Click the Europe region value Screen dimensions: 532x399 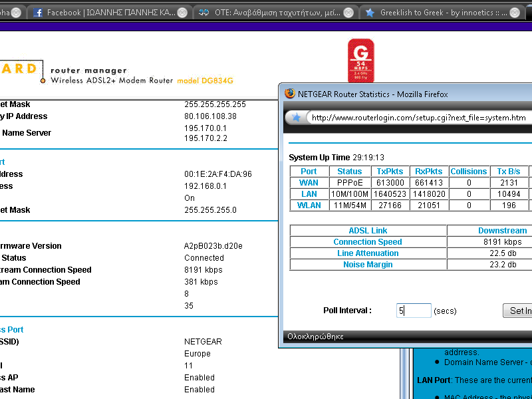click(197, 354)
